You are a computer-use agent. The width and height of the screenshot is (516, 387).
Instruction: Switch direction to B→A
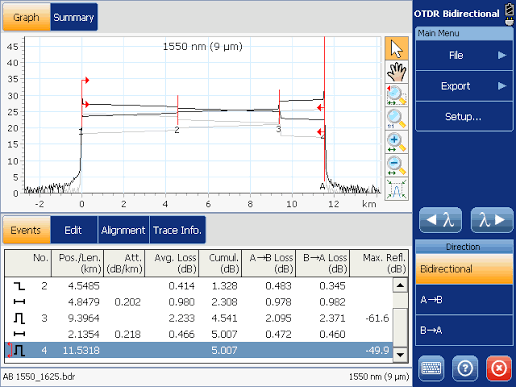(464, 330)
